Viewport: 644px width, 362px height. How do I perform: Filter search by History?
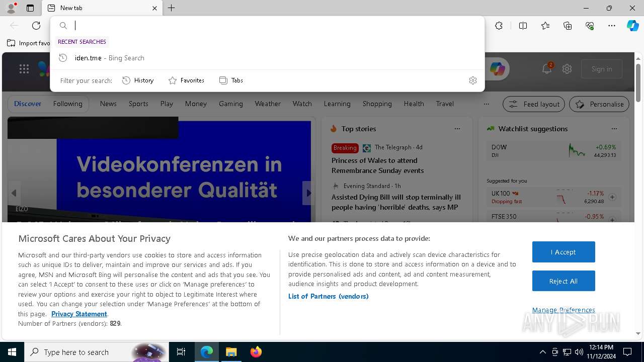tap(138, 80)
